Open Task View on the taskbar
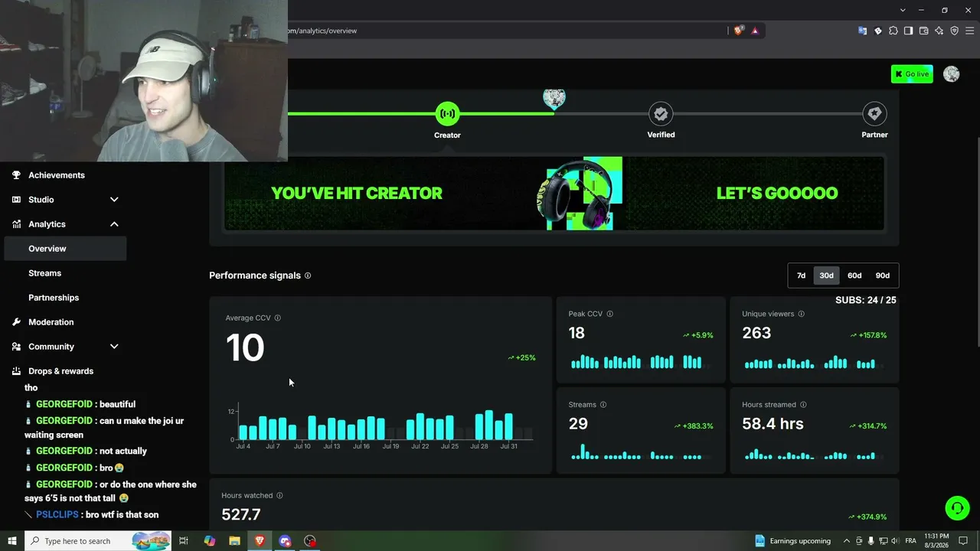 [x=184, y=541]
